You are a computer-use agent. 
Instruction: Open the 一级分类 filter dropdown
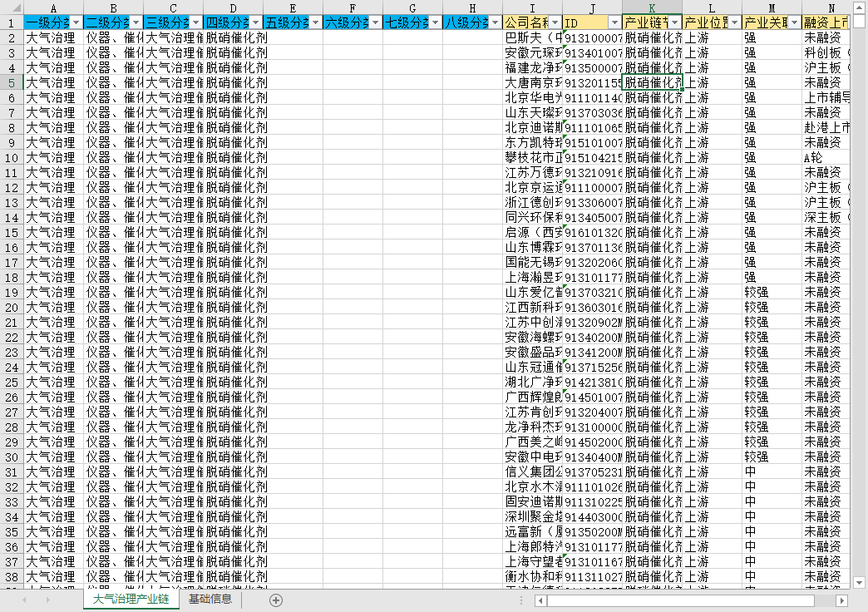point(76,22)
